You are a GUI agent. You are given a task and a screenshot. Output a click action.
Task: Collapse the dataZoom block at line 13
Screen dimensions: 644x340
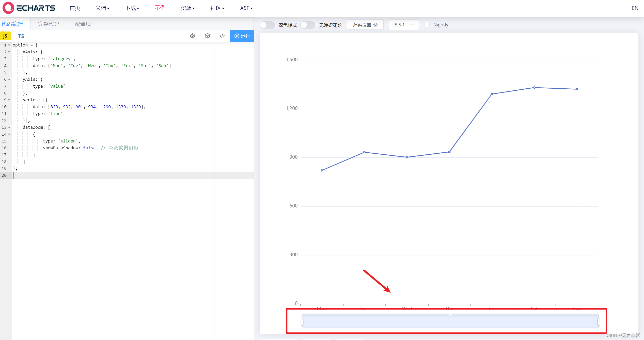9,127
